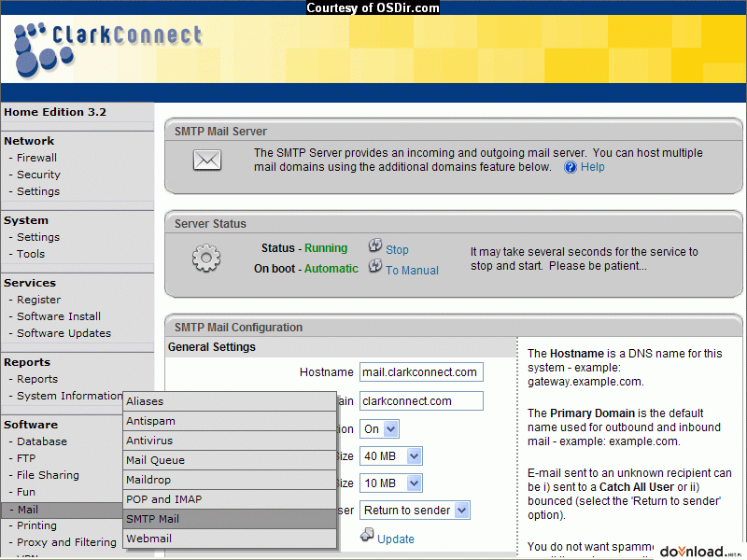Screen dimensions: 747x560
Task: Open Fun under Software
Action: point(26,492)
